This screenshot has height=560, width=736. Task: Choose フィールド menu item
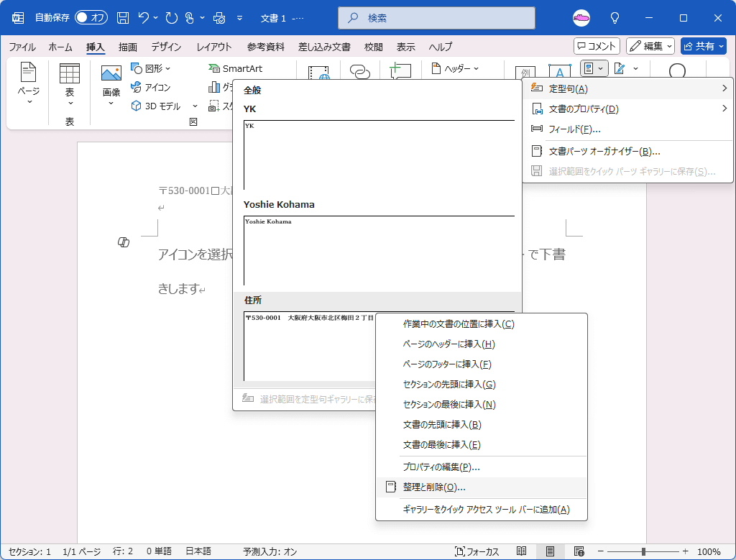pos(627,129)
